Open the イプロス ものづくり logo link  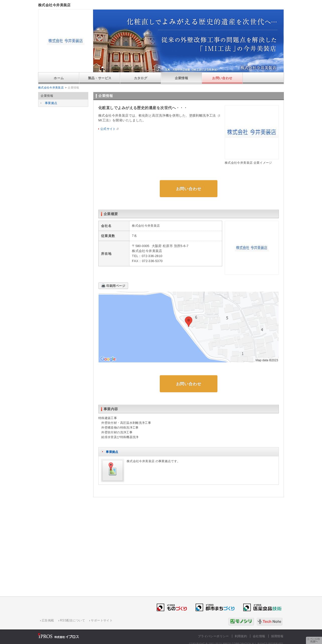coord(172,607)
